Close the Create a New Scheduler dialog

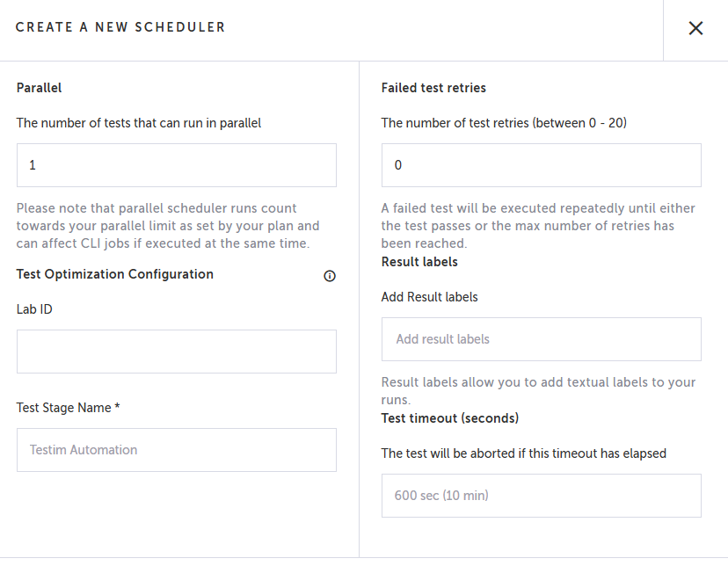pos(695,28)
